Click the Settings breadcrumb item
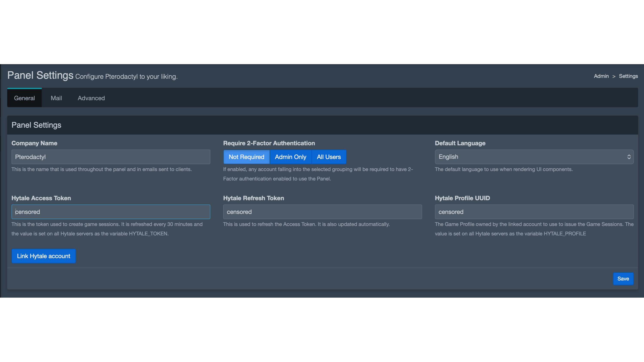The width and height of the screenshot is (644, 362). [x=628, y=76]
